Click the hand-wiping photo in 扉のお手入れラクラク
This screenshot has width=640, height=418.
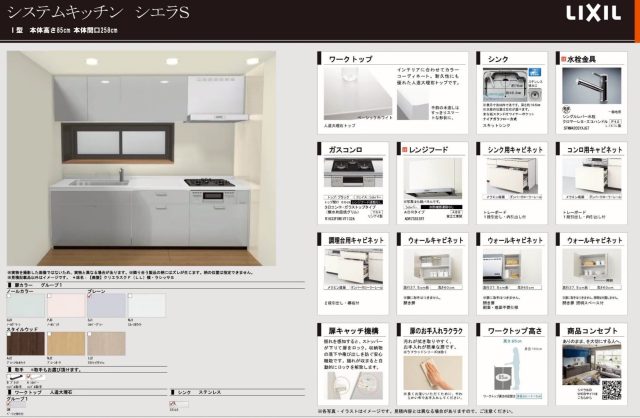433,373
